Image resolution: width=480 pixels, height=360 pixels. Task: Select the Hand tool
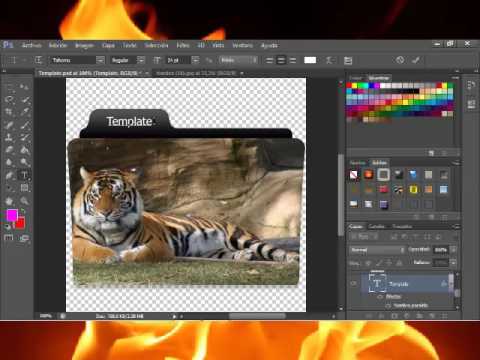coord(9,201)
